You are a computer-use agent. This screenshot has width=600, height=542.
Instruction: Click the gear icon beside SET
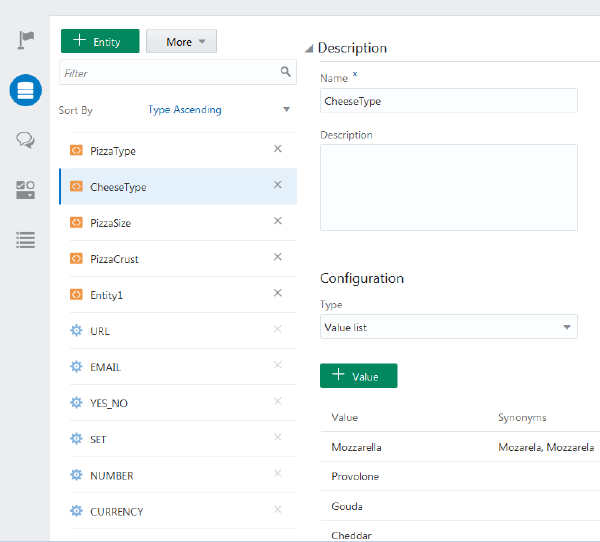[x=76, y=439]
